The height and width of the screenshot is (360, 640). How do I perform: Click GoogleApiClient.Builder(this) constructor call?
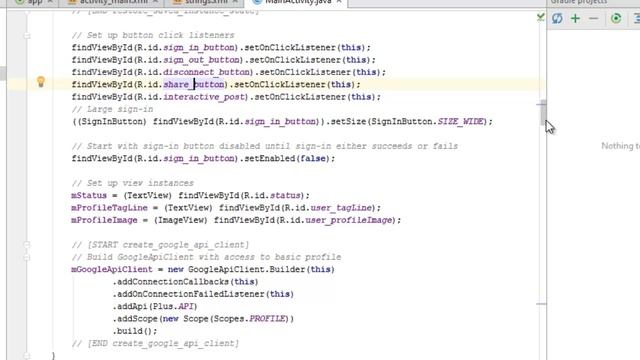pyautogui.click(x=261, y=269)
